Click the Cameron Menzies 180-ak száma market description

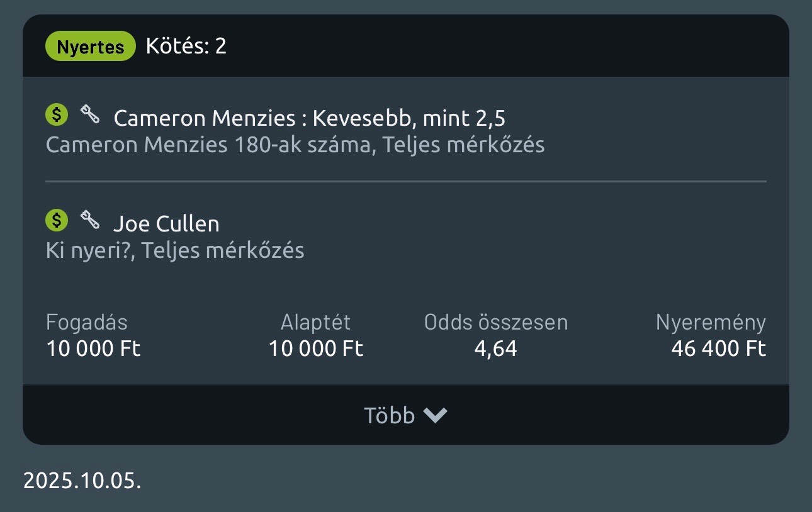click(295, 145)
